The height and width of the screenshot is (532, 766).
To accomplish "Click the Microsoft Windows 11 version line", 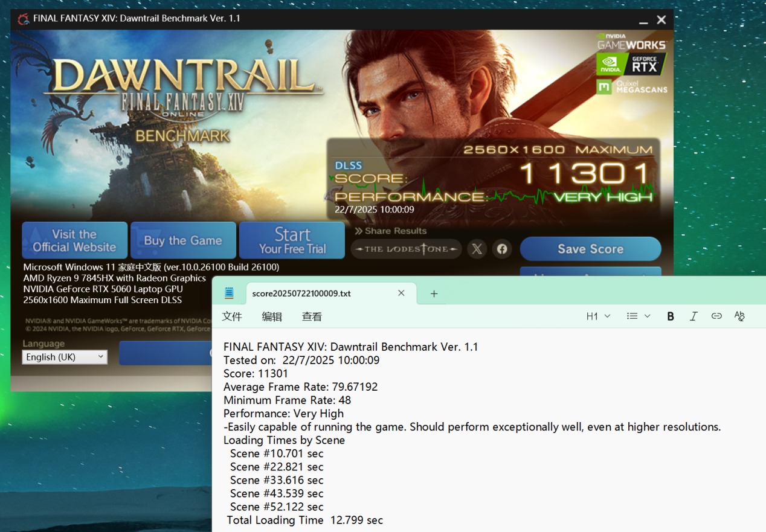I will 151,267.
